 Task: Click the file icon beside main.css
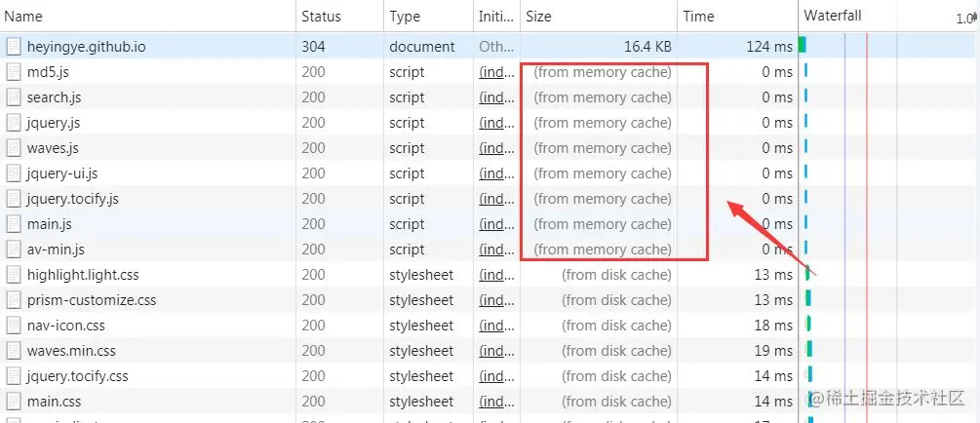13,402
